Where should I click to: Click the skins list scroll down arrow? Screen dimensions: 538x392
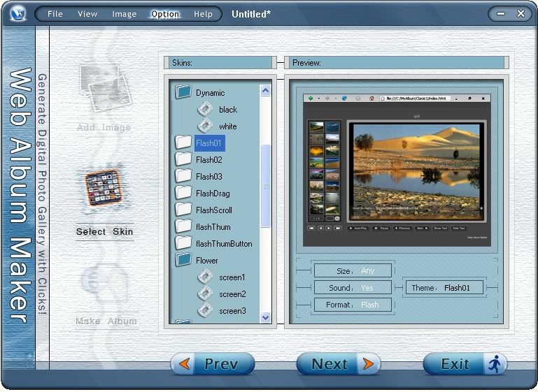point(265,317)
